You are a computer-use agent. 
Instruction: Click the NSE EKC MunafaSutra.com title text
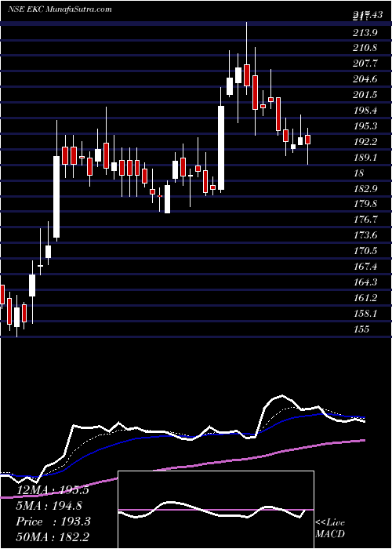click(x=60, y=9)
